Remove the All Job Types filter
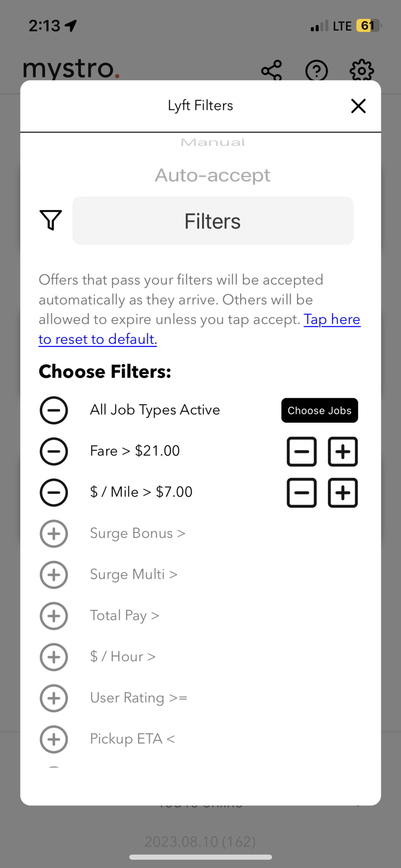Viewport: 401px width, 868px height. coord(54,410)
